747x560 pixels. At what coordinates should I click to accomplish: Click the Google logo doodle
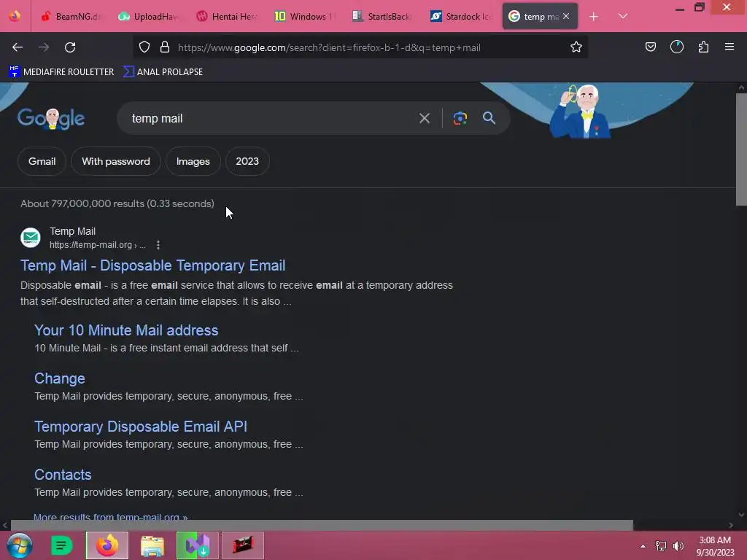click(x=51, y=118)
